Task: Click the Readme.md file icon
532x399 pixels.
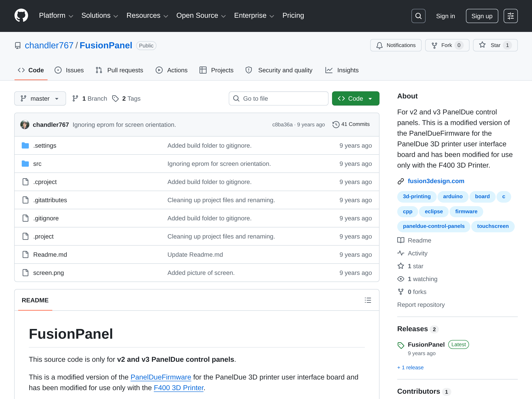Action: tap(25, 254)
